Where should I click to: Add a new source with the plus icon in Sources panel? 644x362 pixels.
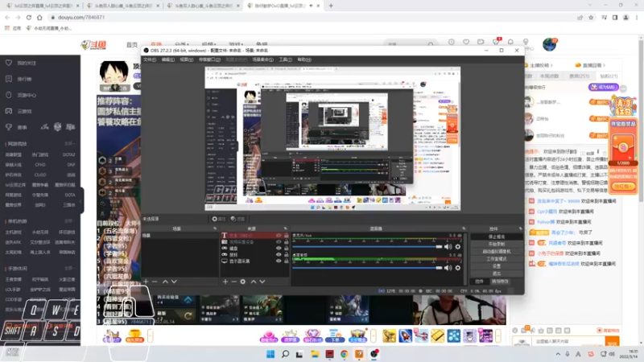click(x=225, y=282)
